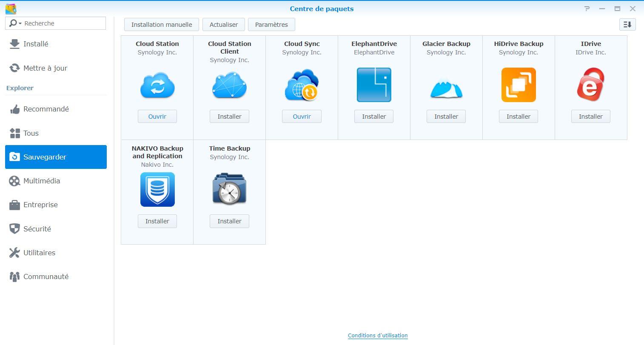Click the Cloud Station Client icon
644x345 pixels.
click(x=229, y=86)
